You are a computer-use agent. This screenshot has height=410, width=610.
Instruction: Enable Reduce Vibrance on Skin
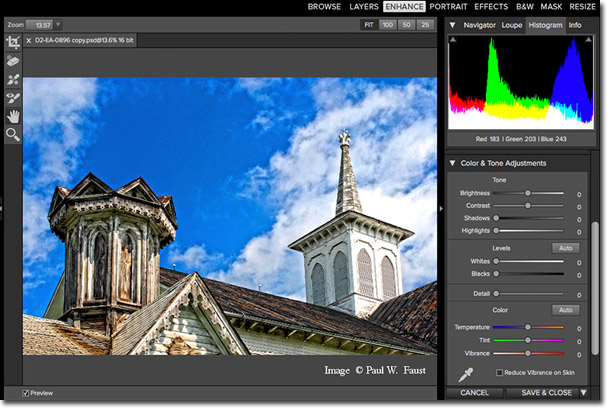(x=500, y=373)
